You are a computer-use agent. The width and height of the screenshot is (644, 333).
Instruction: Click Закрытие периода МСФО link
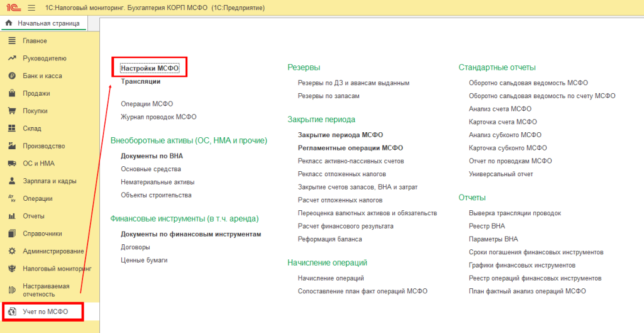click(340, 135)
